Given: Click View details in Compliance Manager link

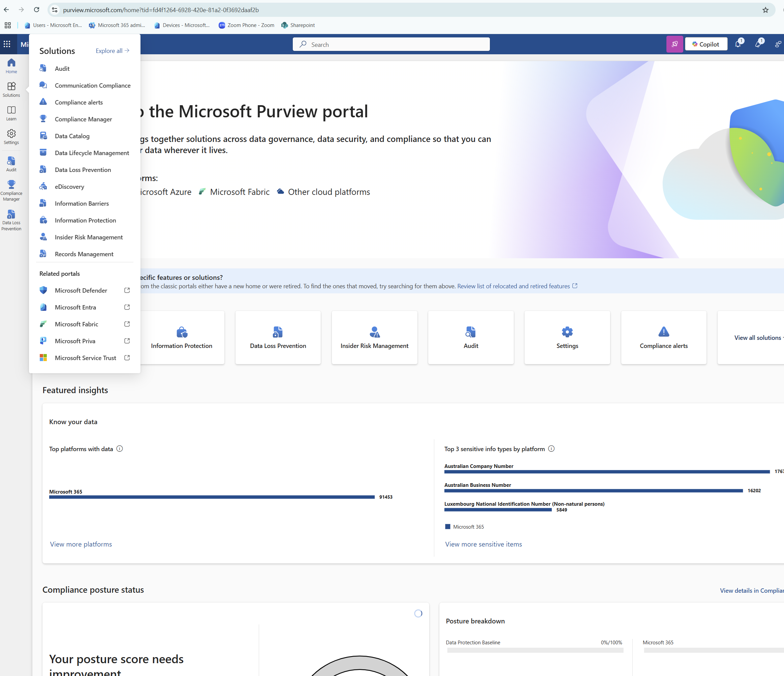Looking at the screenshot, I should pos(752,590).
